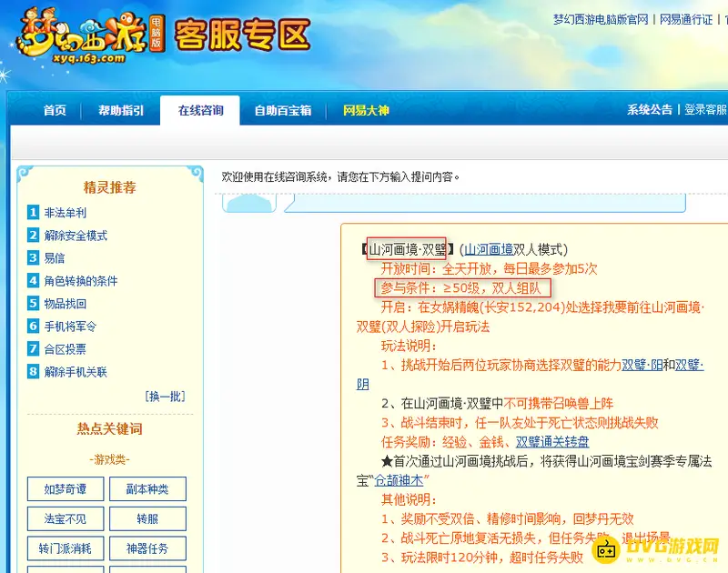The width and height of the screenshot is (728, 573).
Task: Select the 转门派消耗 keyword button
Action: (x=66, y=548)
